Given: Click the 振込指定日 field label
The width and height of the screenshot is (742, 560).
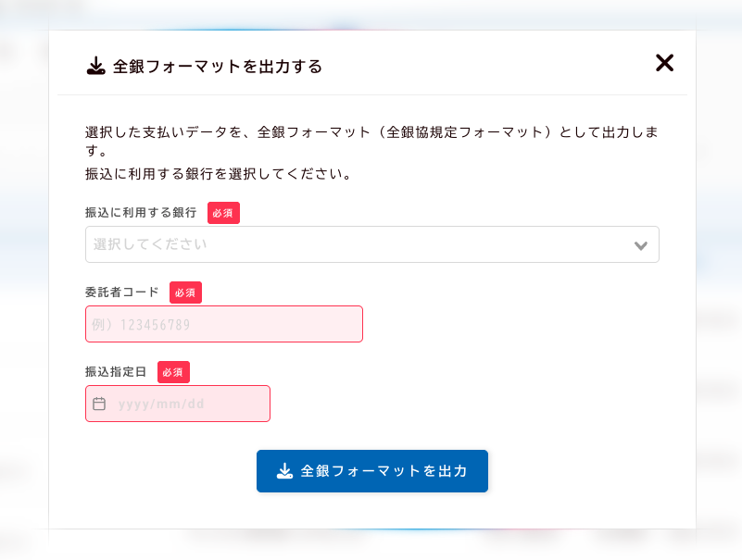Looking at the screenshot, I should [x=116, y=372].
